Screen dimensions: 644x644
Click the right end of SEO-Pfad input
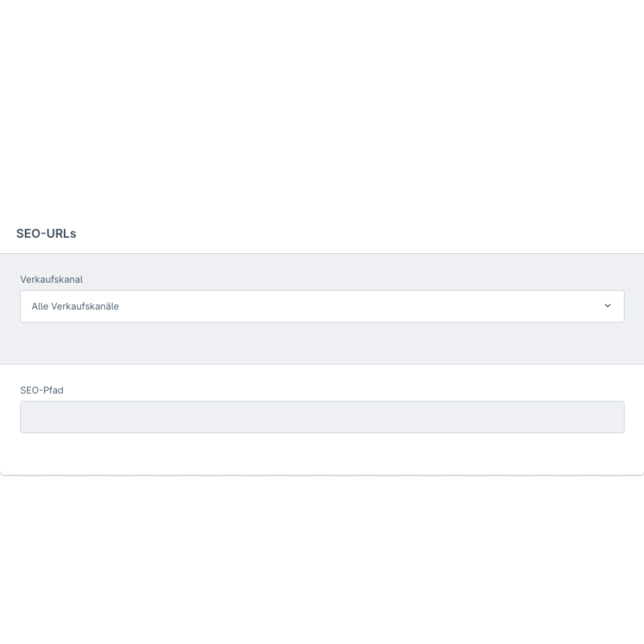click(614, 417)
